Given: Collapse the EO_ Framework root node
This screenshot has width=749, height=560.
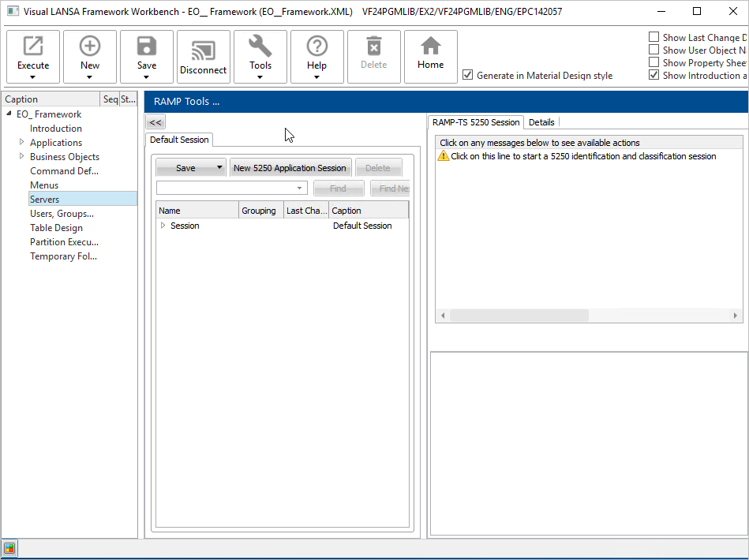Looking at the screenshot, I should pos(9,114).
